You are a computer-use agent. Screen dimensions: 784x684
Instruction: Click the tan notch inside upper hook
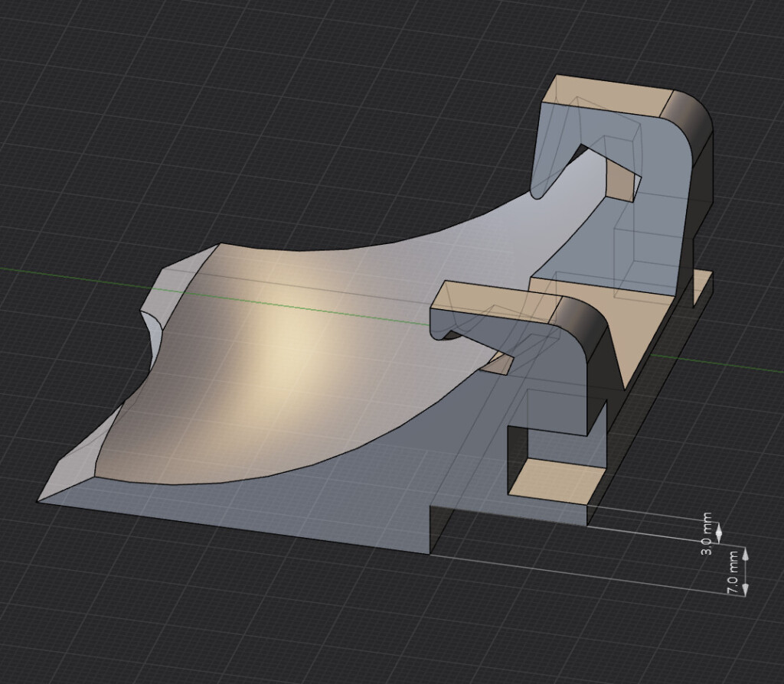pos(622,180)
